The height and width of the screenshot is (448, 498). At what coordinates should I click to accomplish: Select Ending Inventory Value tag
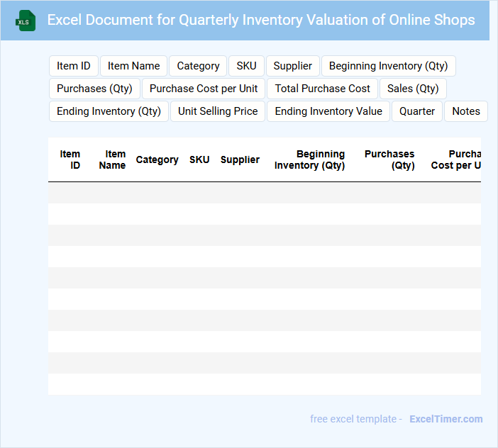coord(328,111)
